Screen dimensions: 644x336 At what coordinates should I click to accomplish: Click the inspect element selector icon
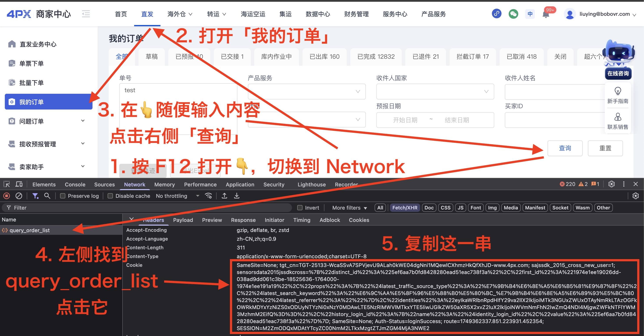coord(7,184)
